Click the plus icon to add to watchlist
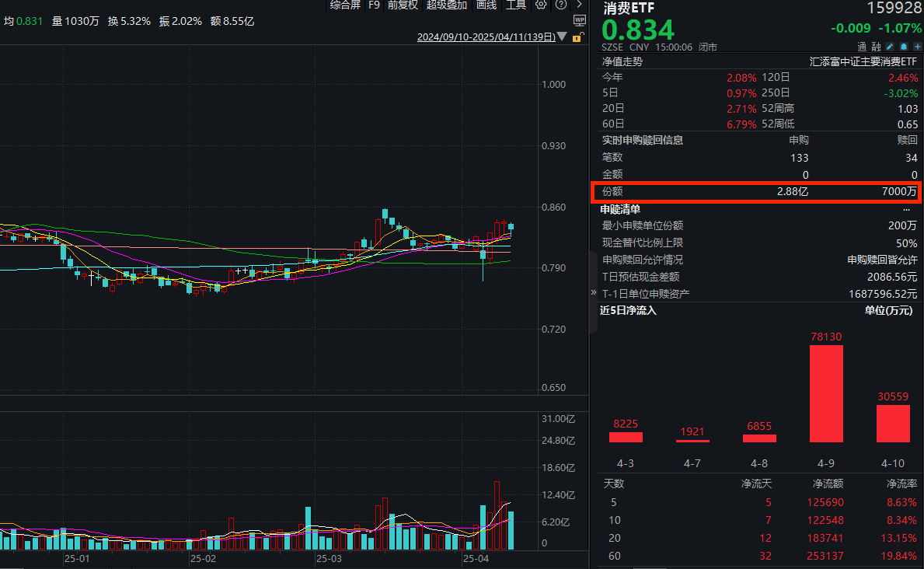 917,47
